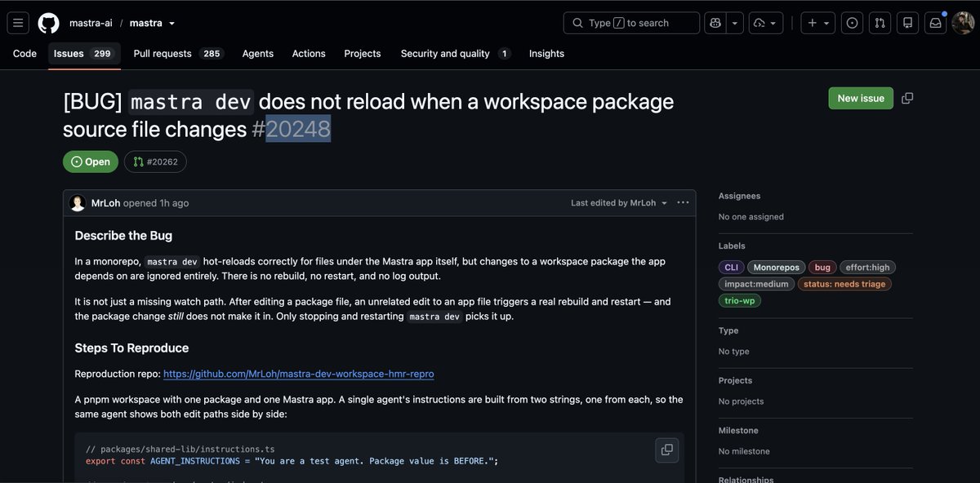Filter by the Monorepos label
This screenshot has width=980, height=483.
pos(776,268)
